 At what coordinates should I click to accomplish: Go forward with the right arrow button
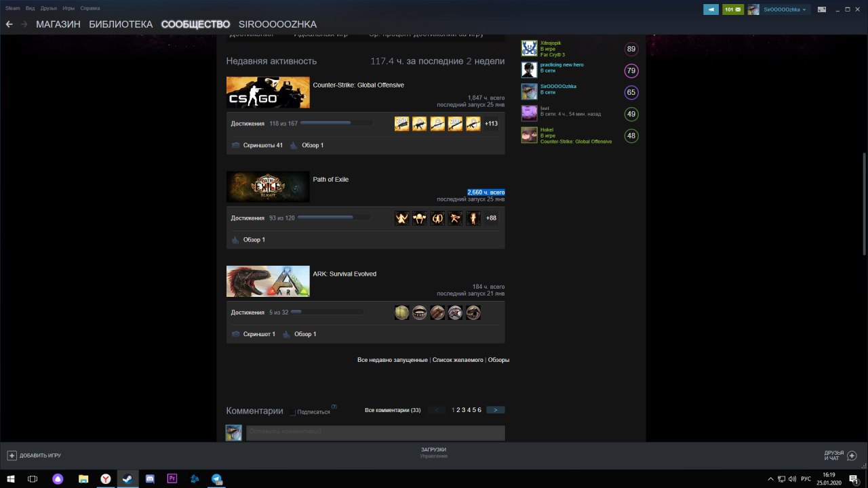pos(24,24)
